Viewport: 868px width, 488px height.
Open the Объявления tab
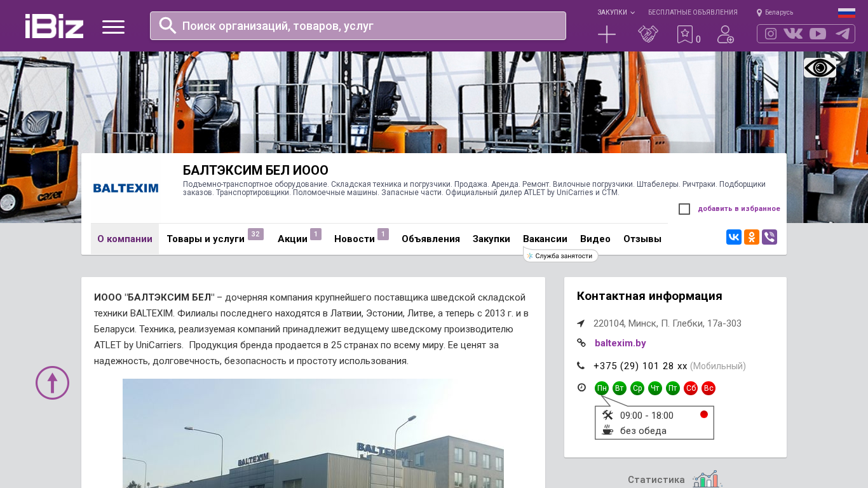point(431,239)
